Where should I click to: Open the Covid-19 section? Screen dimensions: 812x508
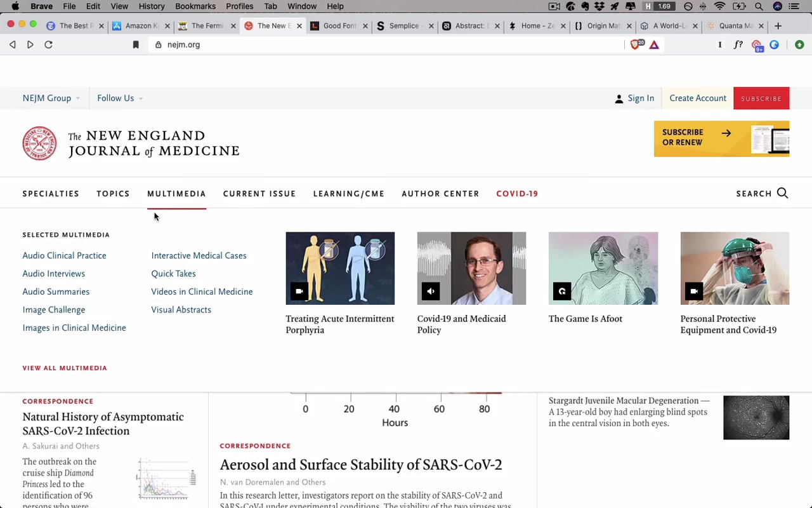[517, 194]
